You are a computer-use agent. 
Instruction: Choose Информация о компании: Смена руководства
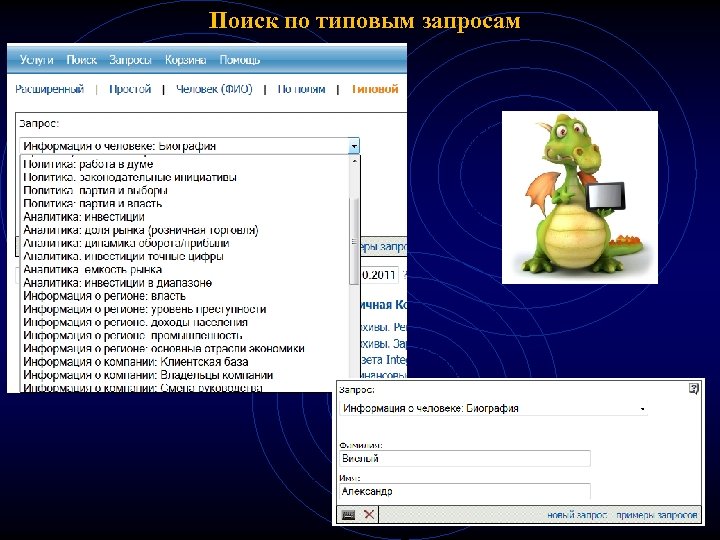point(143,388)
